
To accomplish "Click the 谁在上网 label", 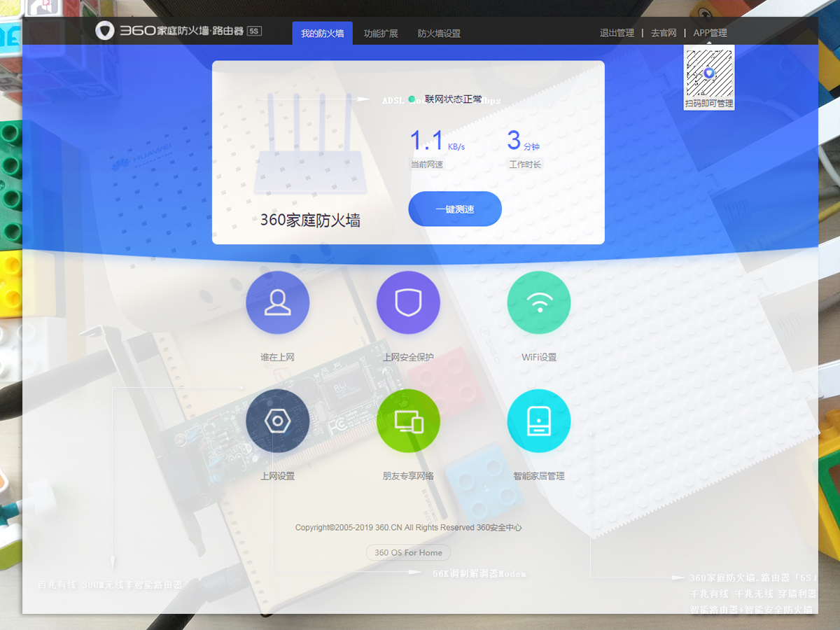I will pyautogui.click(x=277, y=357).
